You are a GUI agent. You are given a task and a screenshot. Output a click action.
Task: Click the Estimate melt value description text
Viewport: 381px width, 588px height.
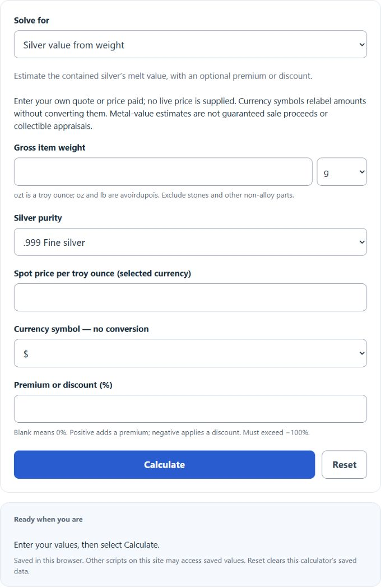click(x=163, y=76)
